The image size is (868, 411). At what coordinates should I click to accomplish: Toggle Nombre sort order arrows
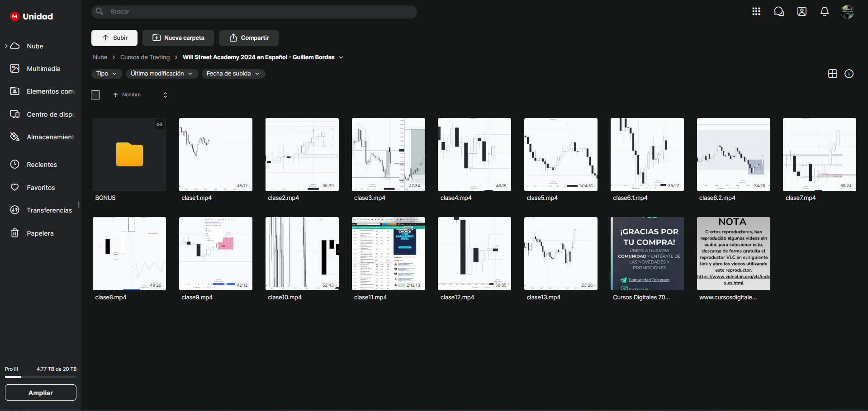tap(165, 95)
